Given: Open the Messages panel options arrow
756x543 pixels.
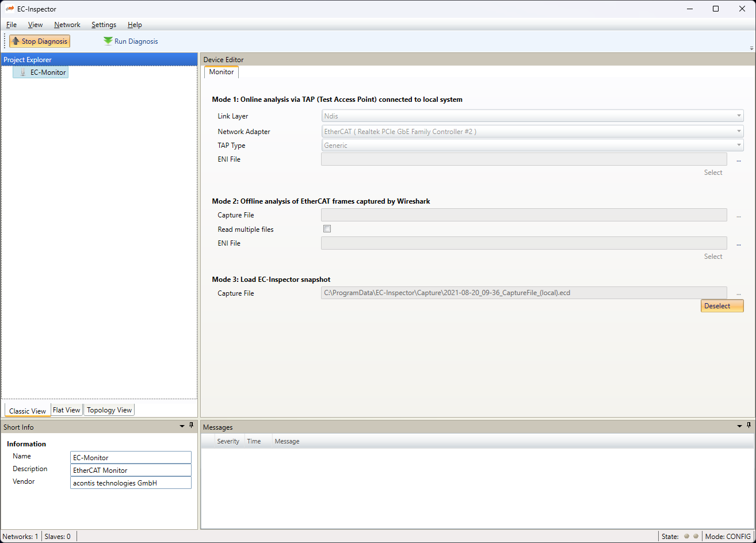Looking at the screenshot, I should click(x=740, y=426).
